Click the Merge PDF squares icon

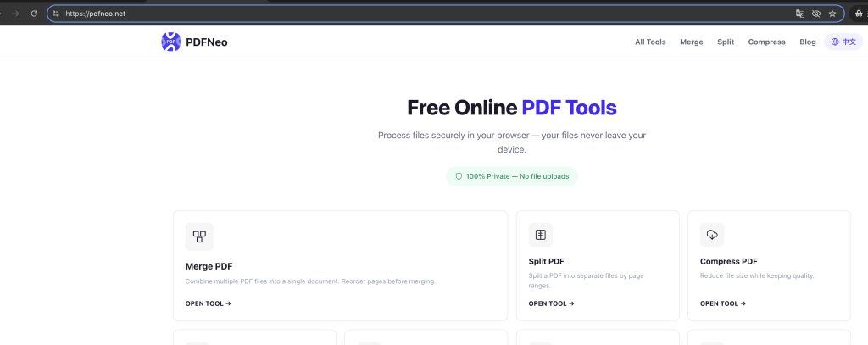click(199, 236)
